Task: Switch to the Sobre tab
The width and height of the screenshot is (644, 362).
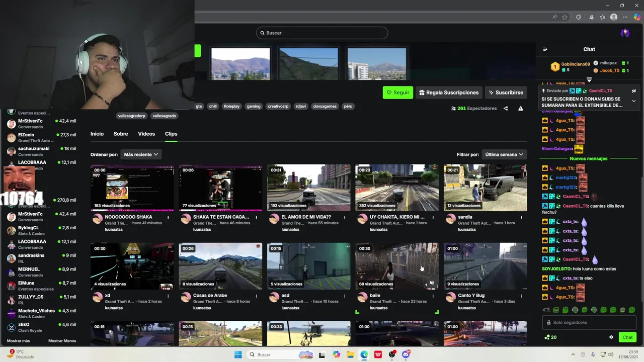Action: tap(121, 134)
